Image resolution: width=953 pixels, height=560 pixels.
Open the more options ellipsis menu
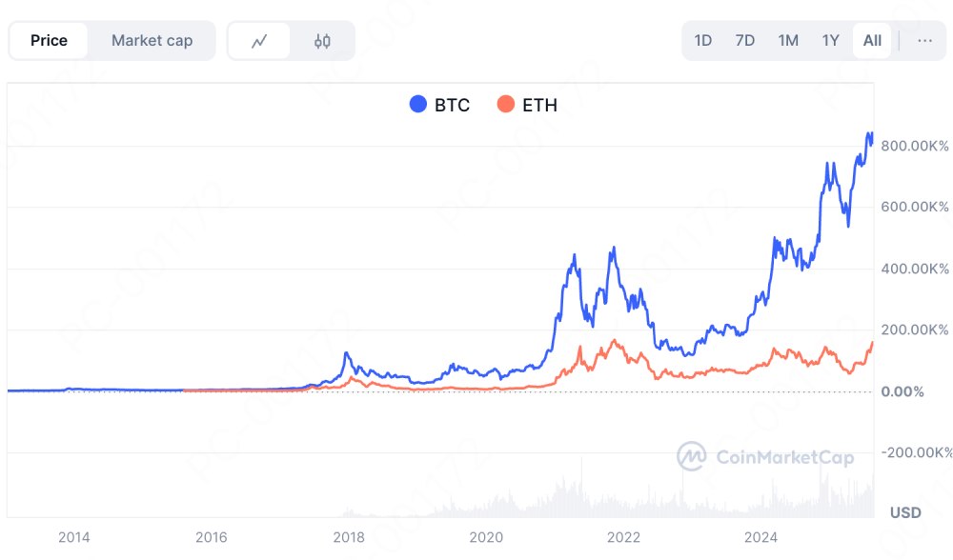click(924, 41)
